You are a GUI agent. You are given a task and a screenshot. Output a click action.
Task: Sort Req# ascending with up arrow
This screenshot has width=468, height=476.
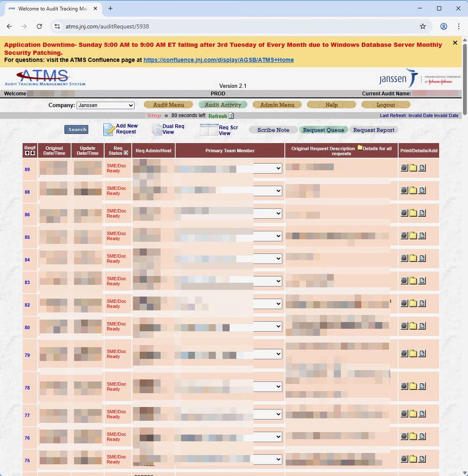pyautogui.click(x=27, y=153)
